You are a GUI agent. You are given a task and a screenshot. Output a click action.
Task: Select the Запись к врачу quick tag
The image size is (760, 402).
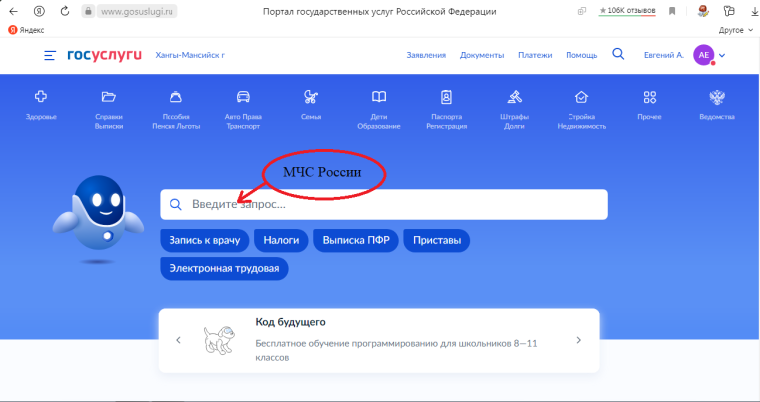(x=205, y=241)
